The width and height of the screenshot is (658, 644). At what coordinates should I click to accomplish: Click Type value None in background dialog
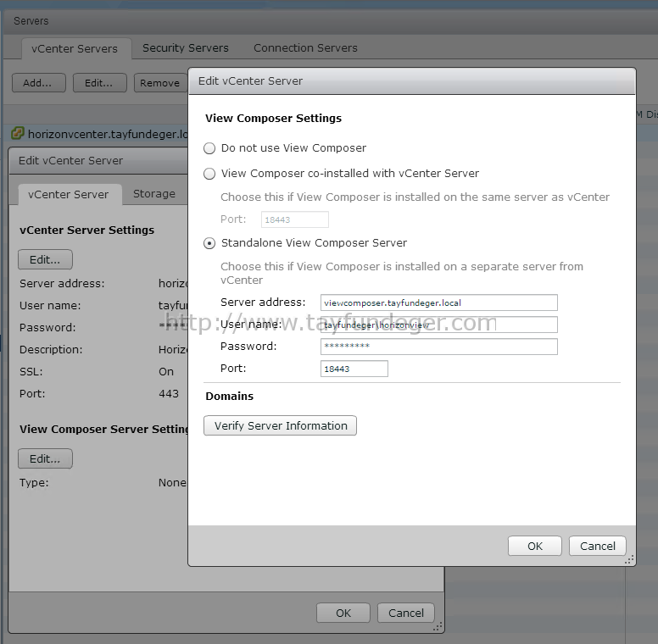tap(172, 483)
